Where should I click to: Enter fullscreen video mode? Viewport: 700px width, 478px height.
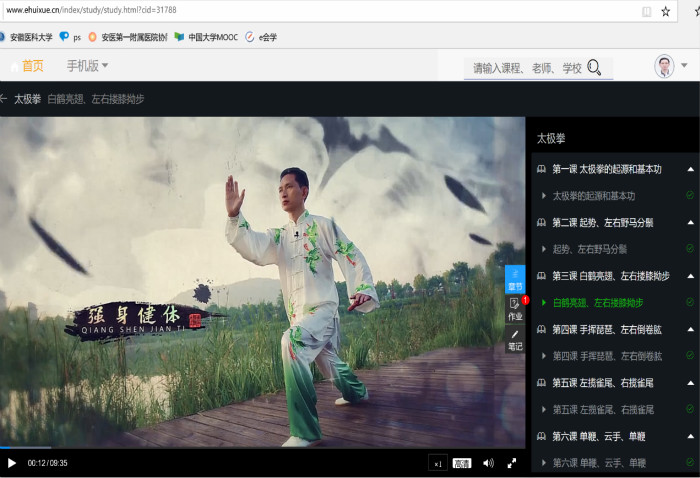coord(512,463)
